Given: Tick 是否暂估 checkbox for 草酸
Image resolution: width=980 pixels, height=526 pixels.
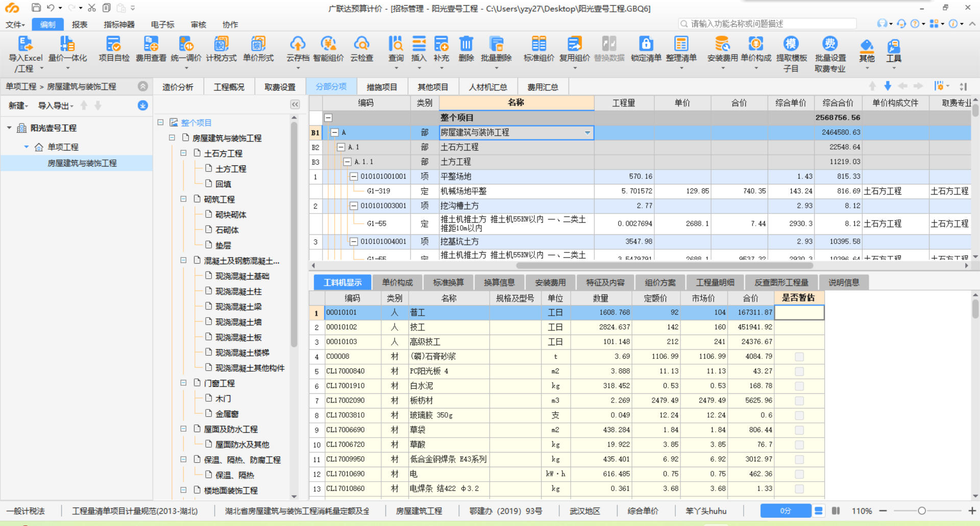Looking at the screenshot, I should tap(799, 445).
